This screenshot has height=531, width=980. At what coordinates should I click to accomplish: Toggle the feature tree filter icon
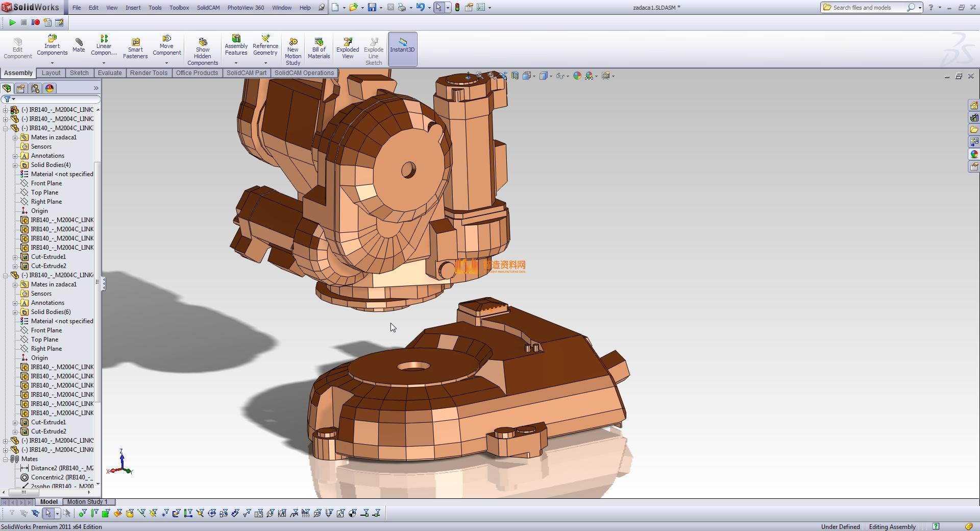pos(8,99)
